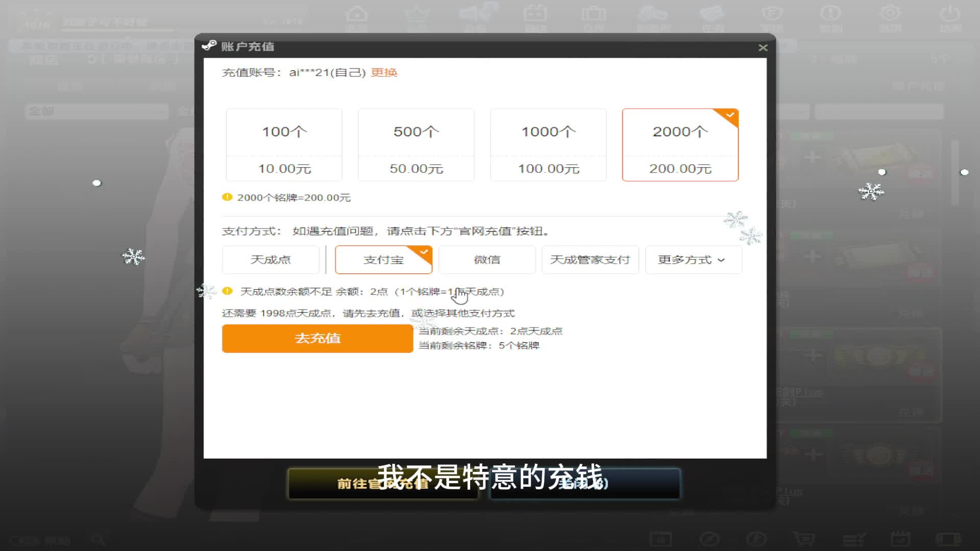Click the magnifier search icon at bottom left
Screen dimensions: 980x551
pyautogui.click(x=98, y=540)
